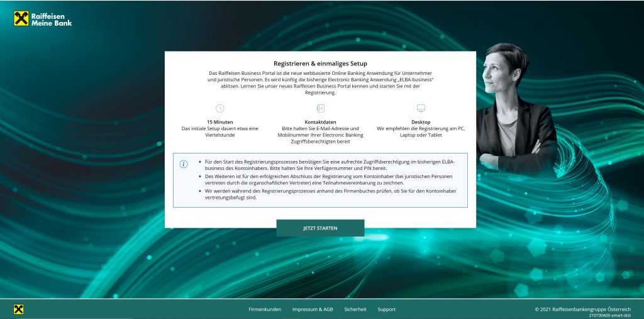644x319 pixels.
Task: Click the bullet mentioning Teilnahmevereinbarung
Action: tap(329, 179)
